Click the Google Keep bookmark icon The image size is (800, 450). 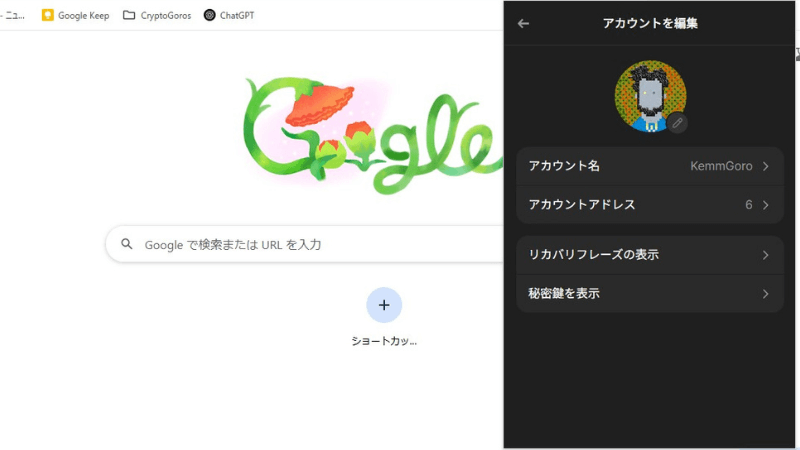(x=47, y=15)
